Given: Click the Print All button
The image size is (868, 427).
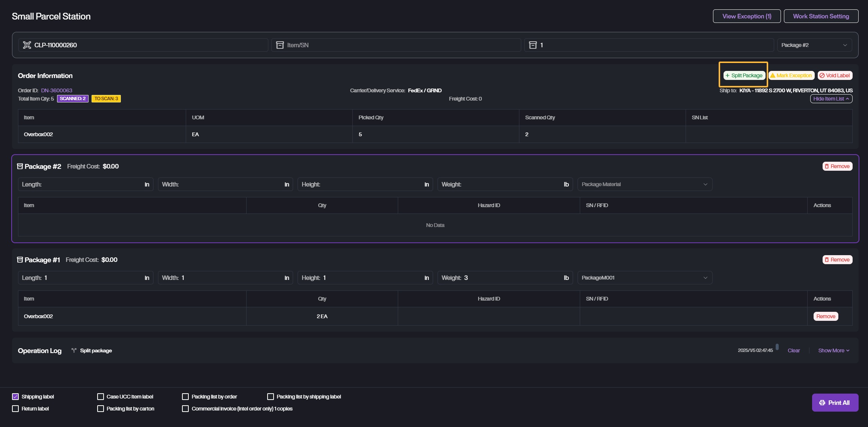Looking at the screenshot, I should 835,403.
